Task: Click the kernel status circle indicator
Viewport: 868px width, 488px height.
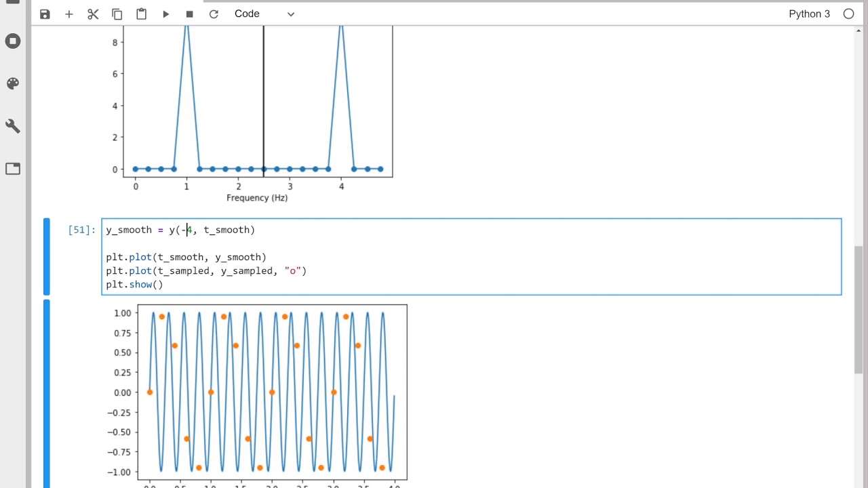Action: point(849,14)
